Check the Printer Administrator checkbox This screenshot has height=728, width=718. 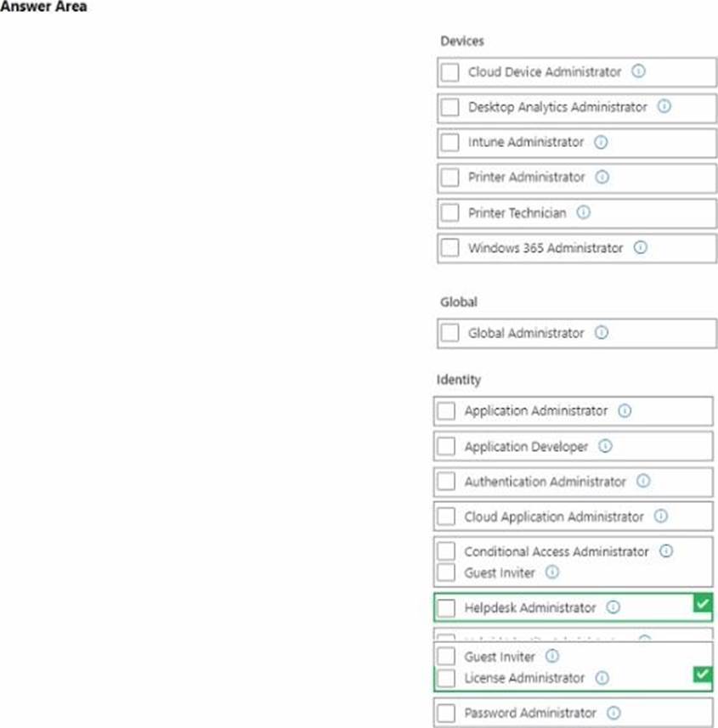click(x=450, y=178)
